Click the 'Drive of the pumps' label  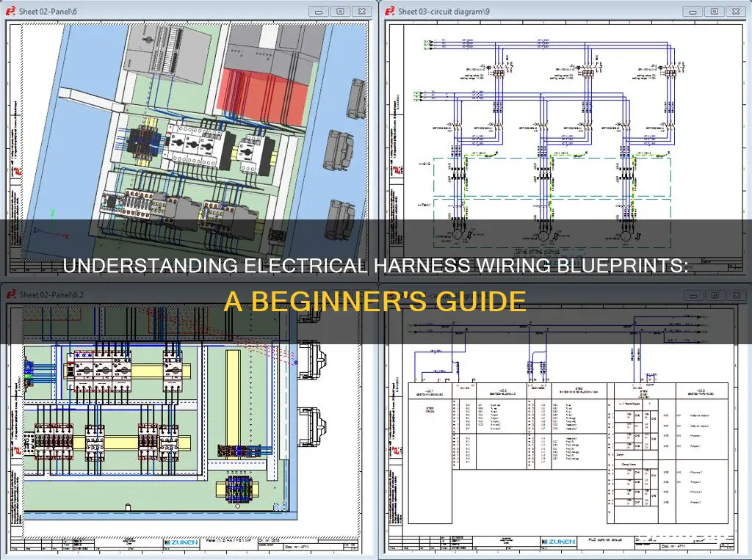point(536,252)
